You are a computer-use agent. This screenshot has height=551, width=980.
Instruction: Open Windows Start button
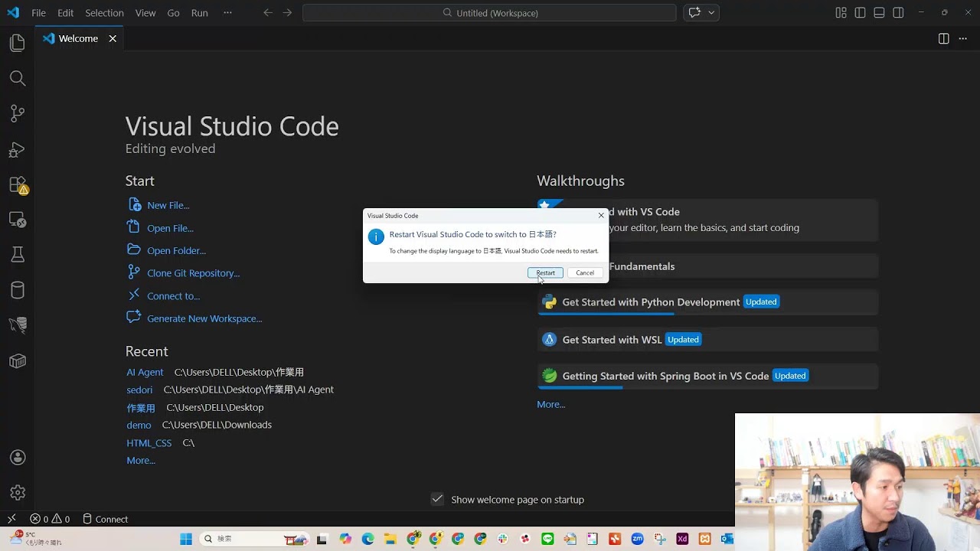(186, 539)
